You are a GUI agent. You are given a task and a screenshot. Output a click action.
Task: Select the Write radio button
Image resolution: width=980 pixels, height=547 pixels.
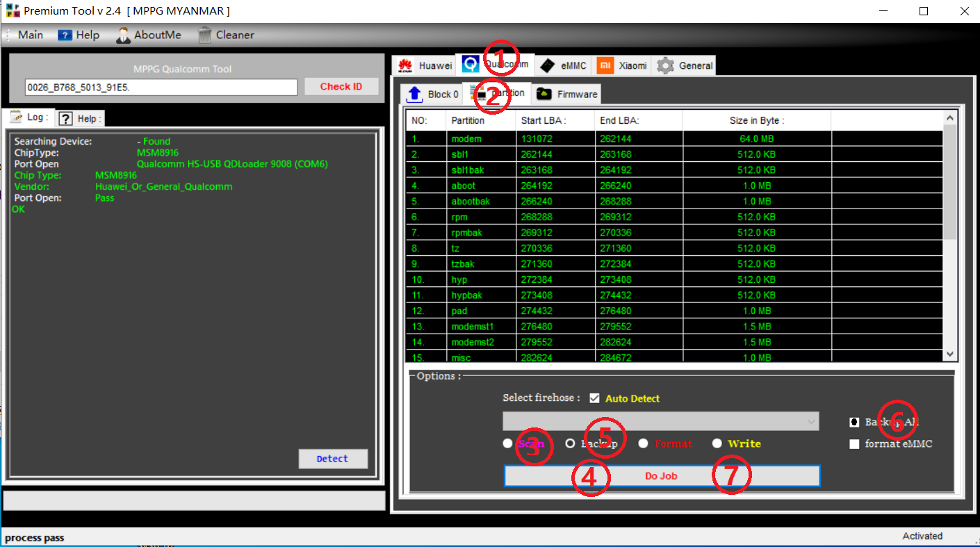point(717,443)
